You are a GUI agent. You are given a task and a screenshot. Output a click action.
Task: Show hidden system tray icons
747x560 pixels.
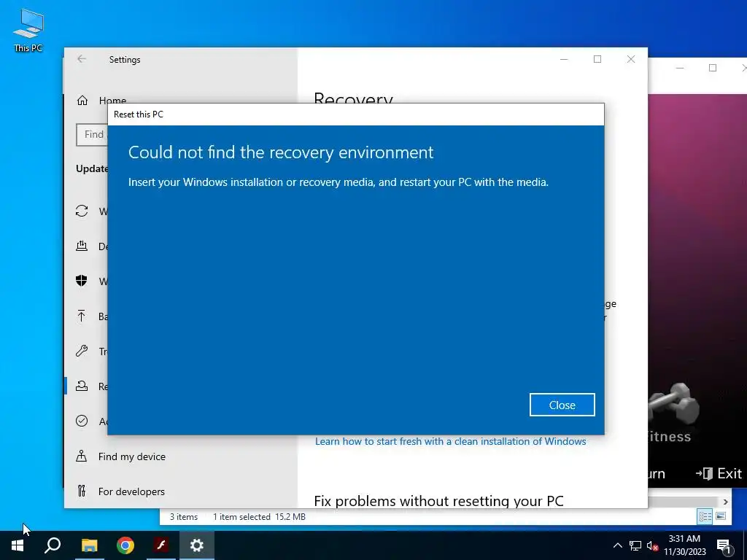617,545
